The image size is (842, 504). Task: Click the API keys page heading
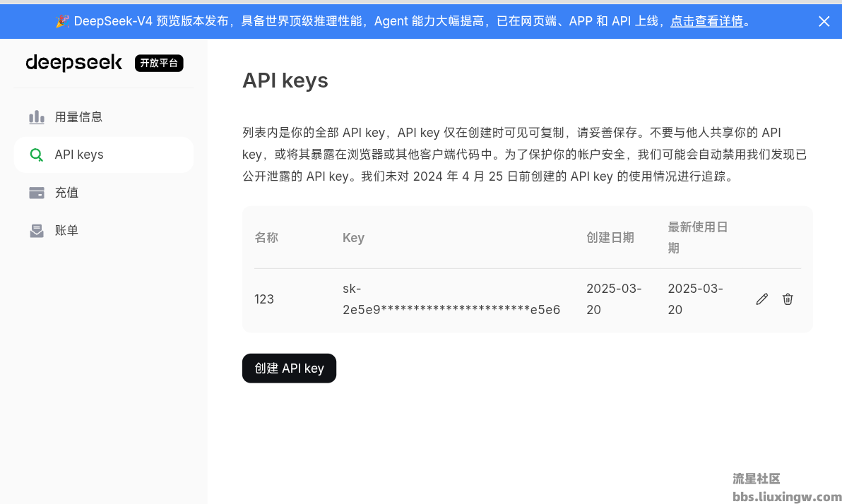[285, 80]
